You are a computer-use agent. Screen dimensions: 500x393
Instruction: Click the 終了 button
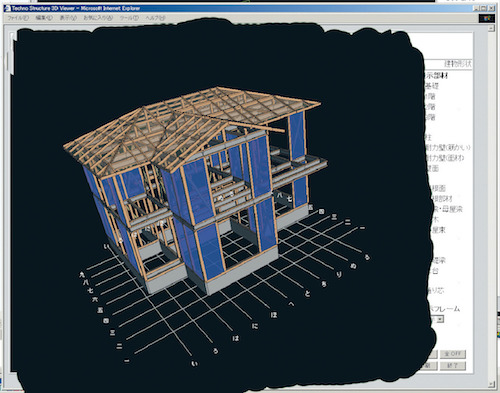[x=453, y=366]
